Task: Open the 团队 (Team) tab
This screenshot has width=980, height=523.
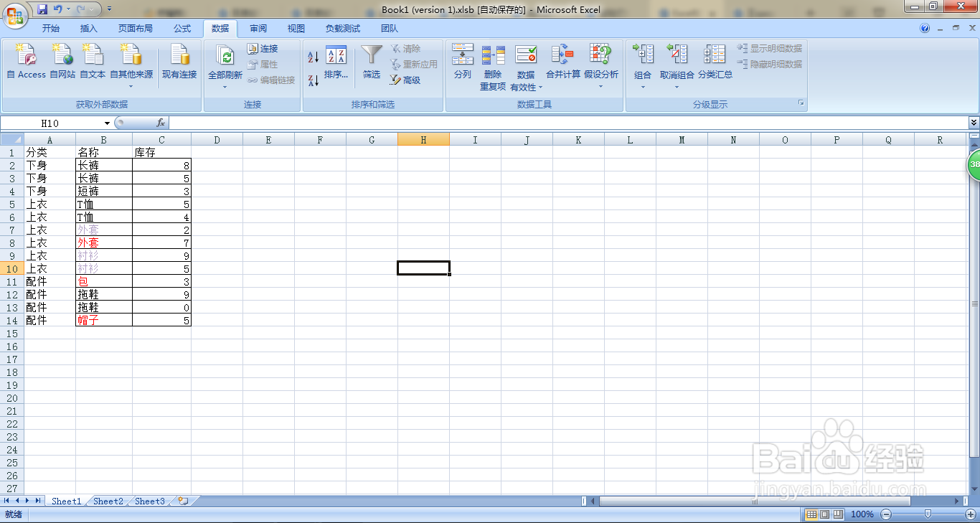Action: click(390, 29)
